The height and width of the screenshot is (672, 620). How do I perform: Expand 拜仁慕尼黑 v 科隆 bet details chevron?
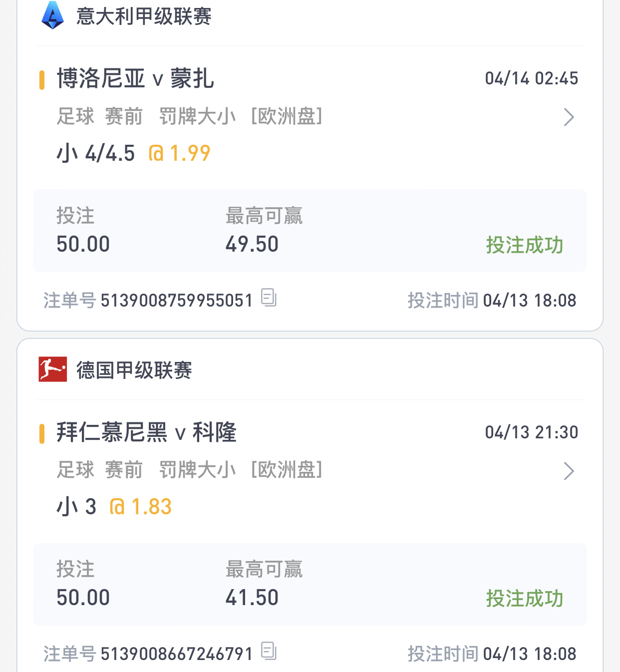(569, 471)
